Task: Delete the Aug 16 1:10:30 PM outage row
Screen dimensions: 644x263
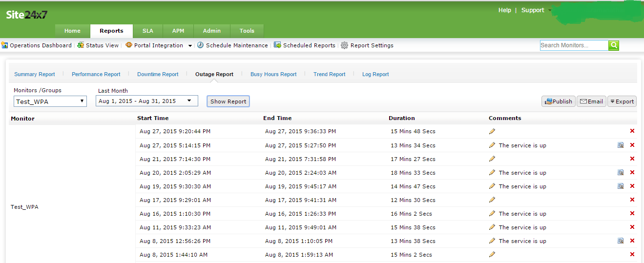Action: (x=632, y=213)
